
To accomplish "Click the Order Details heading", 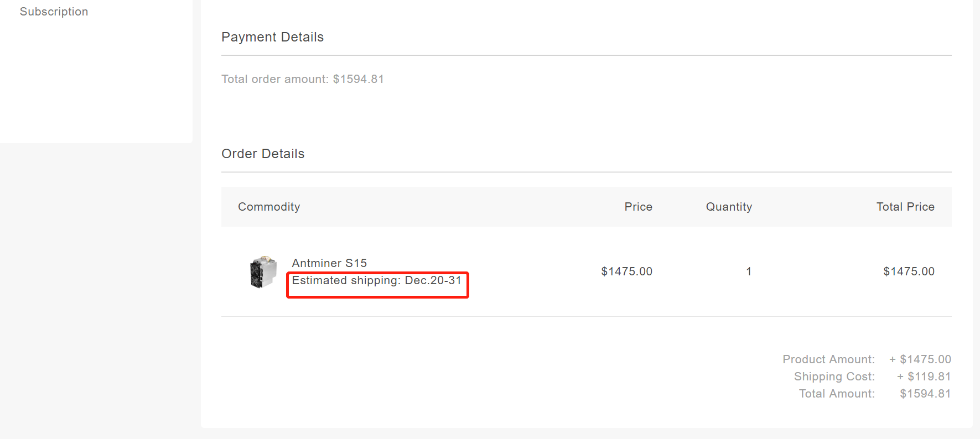I will 263,154.
